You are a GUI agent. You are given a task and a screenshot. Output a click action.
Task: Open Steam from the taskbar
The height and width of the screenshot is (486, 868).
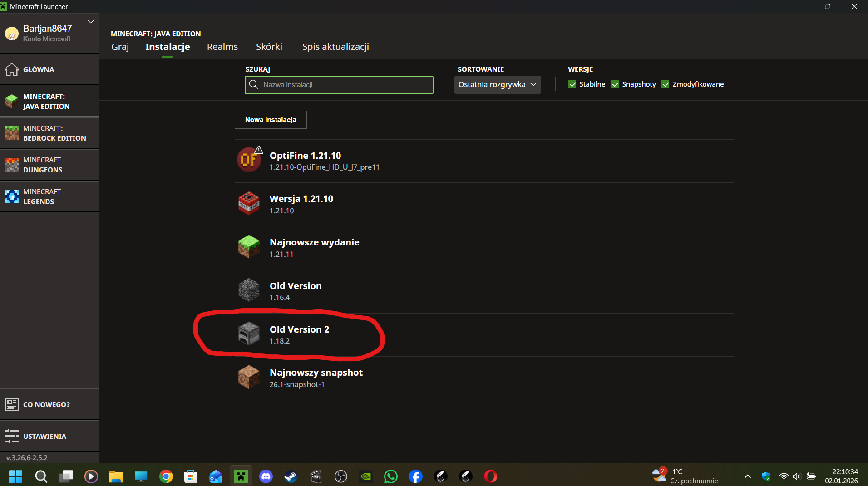[291, 476]
